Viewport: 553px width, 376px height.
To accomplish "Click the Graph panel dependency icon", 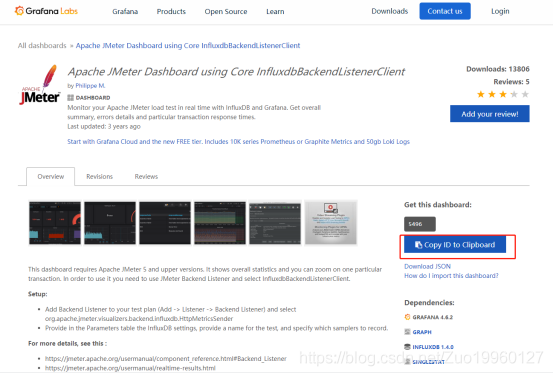I will (x=407, y=332).
